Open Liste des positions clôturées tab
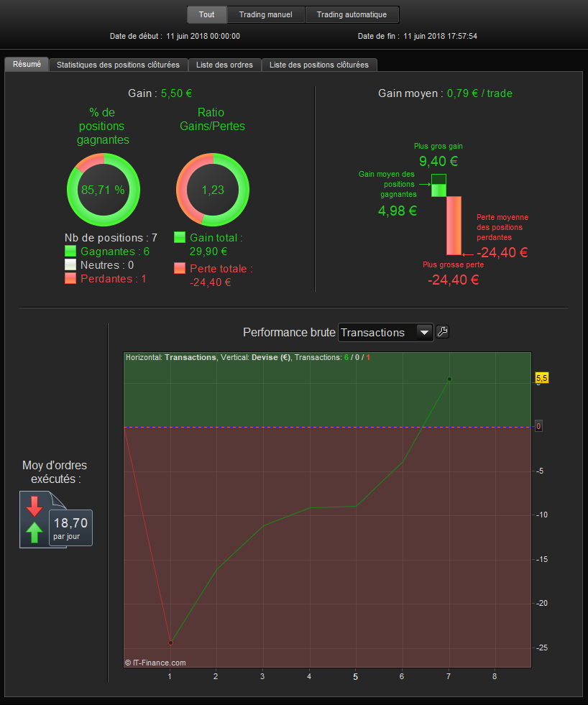 (319, 65)
